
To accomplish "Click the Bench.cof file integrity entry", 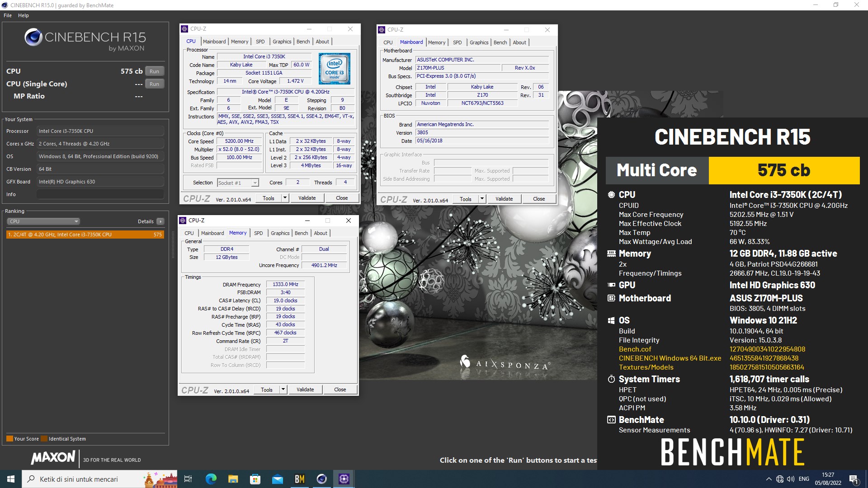I will tap(635, 349).
